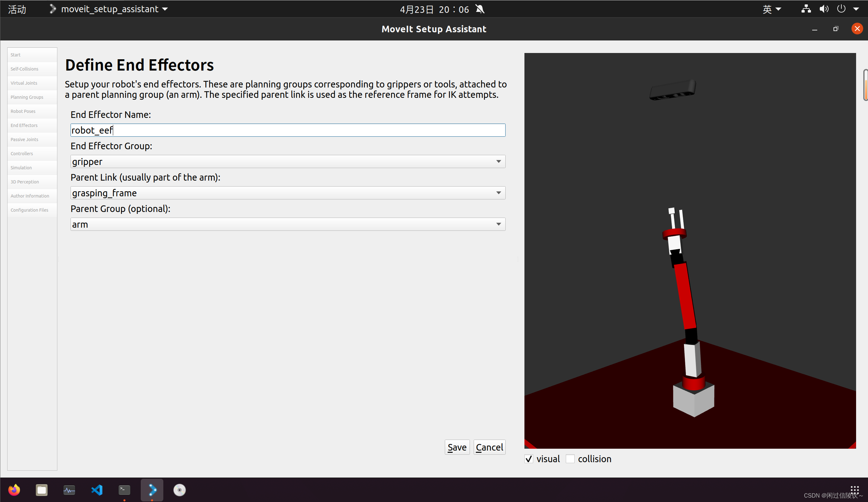Switch to the Terminal dock icon
The width and height of the screenshot is (868, 502).
pos(124,489)
